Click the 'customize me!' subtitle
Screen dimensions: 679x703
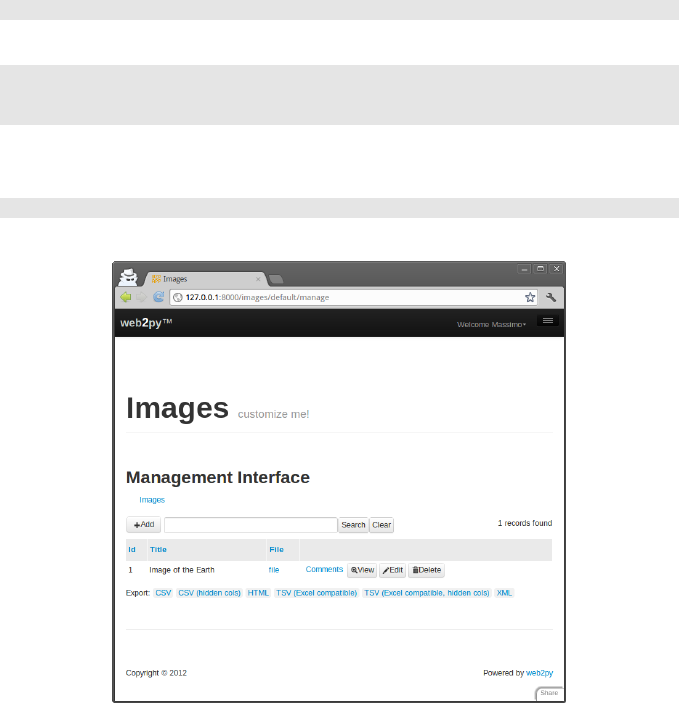[x=273, y=414]
